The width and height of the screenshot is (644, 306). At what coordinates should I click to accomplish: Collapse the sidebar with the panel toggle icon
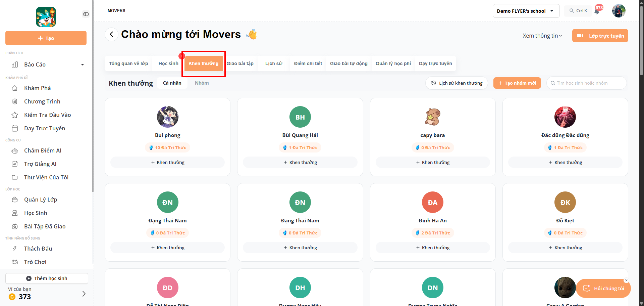[86, 14]
